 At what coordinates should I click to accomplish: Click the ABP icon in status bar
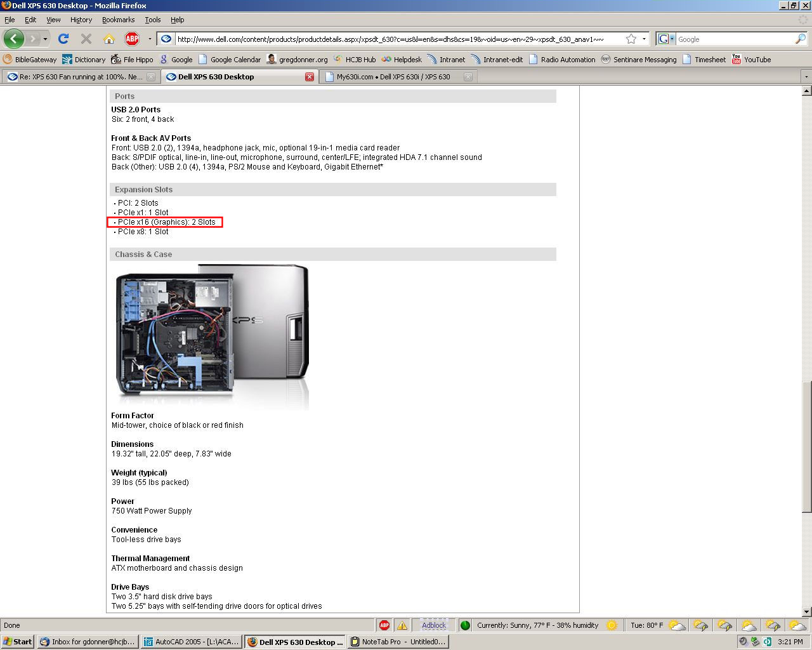pyautogui.click(x=384, y=625)
